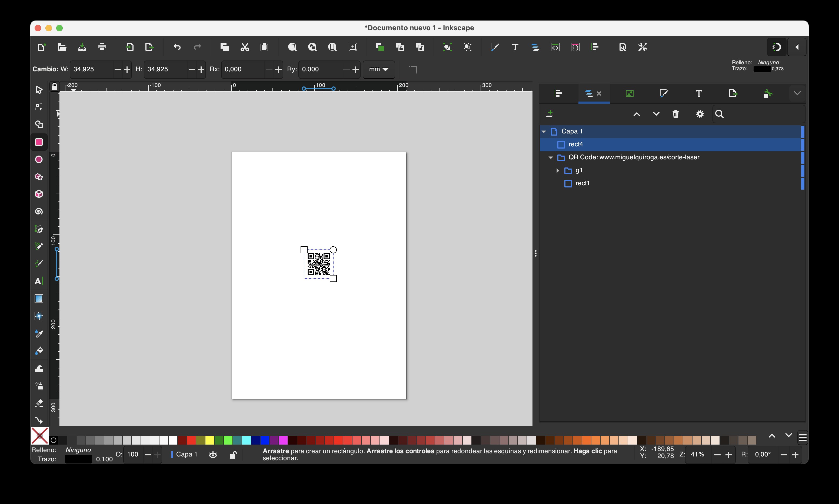The width and height of the screenshot is (839, 504).
Task: Select rect1 in the objects list
Action: (582, 183)
